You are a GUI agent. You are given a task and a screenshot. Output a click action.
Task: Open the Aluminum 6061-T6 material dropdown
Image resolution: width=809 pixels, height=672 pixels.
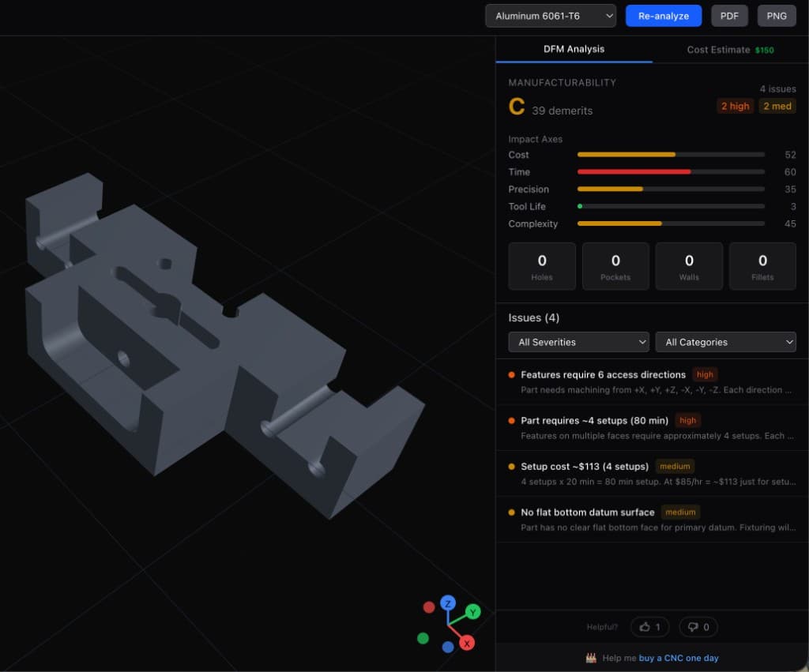click(551, 15)
